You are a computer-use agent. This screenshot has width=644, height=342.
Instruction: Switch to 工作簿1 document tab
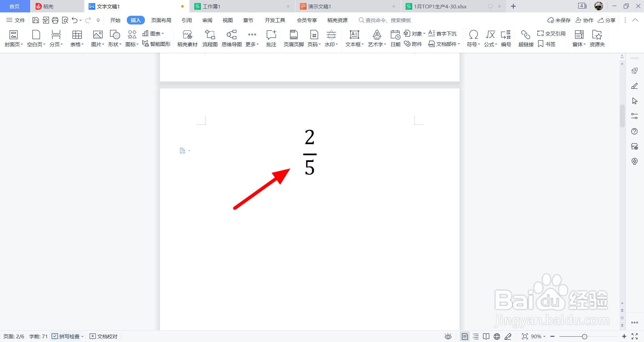tap(241, 6)
